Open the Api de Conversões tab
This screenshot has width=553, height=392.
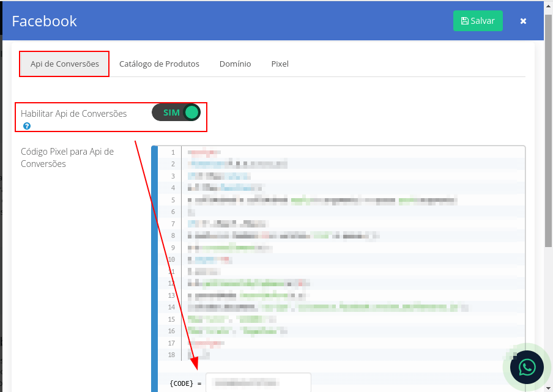point(65,64)
